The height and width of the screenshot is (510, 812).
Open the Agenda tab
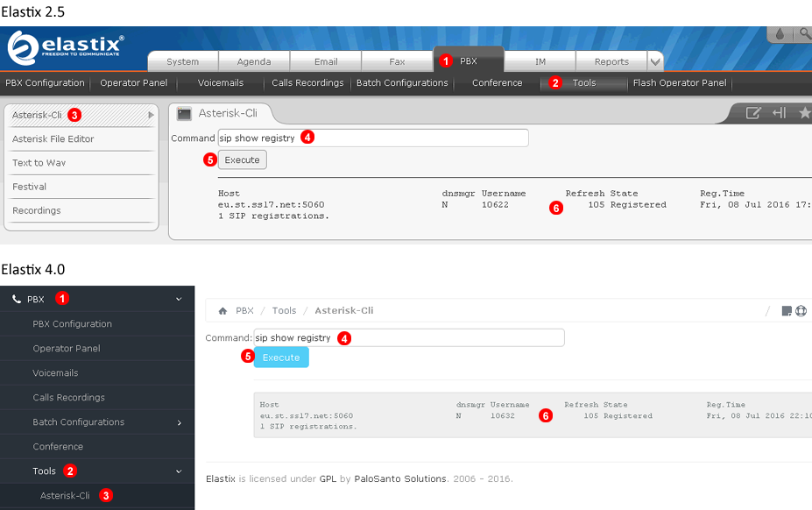[254, 61]
